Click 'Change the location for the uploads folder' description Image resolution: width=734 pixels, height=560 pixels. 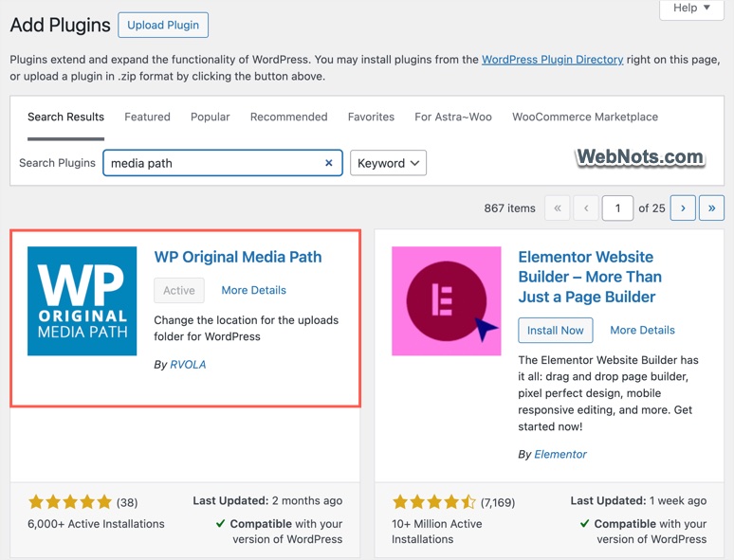coord(247,329)
